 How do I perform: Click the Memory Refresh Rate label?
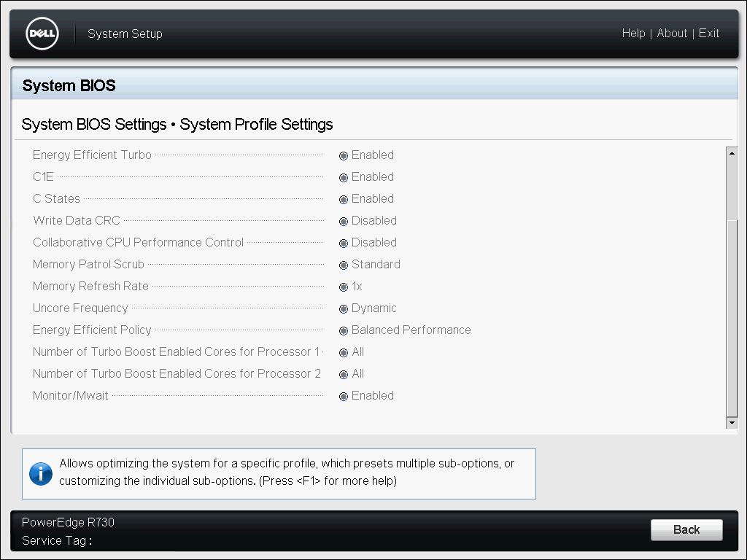coord(90,286)
